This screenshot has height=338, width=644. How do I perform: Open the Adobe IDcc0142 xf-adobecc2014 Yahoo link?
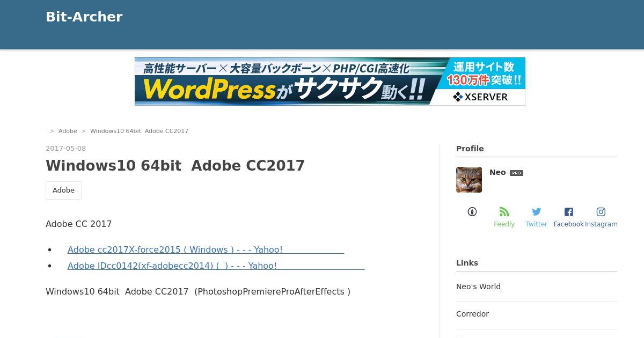tap(216, 266)
